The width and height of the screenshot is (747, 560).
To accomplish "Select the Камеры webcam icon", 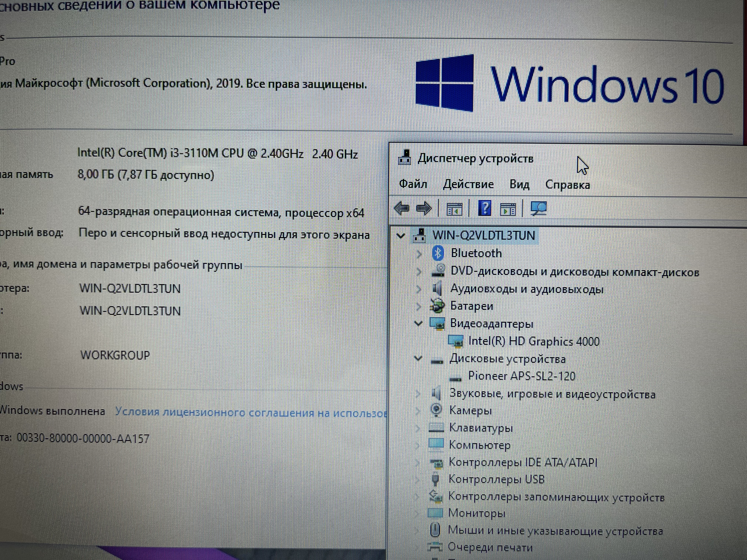I will pyautogui.click(x=436, y=410).
